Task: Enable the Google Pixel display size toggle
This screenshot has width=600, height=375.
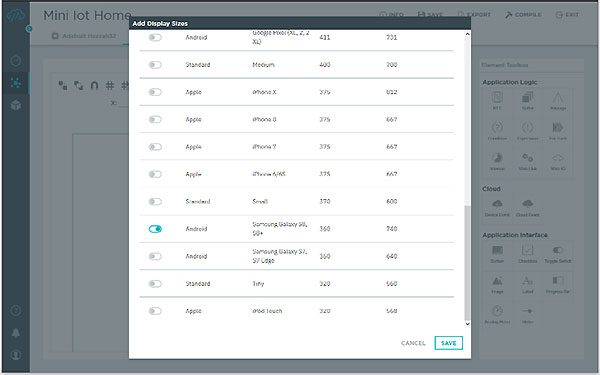Action: [x=155, y=38]
